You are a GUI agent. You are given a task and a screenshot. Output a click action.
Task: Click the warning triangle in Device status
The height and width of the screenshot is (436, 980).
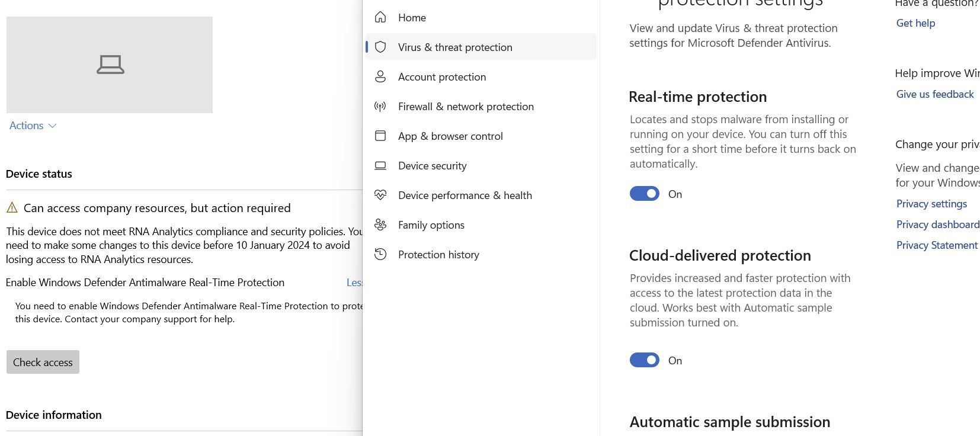pos(12,208)
